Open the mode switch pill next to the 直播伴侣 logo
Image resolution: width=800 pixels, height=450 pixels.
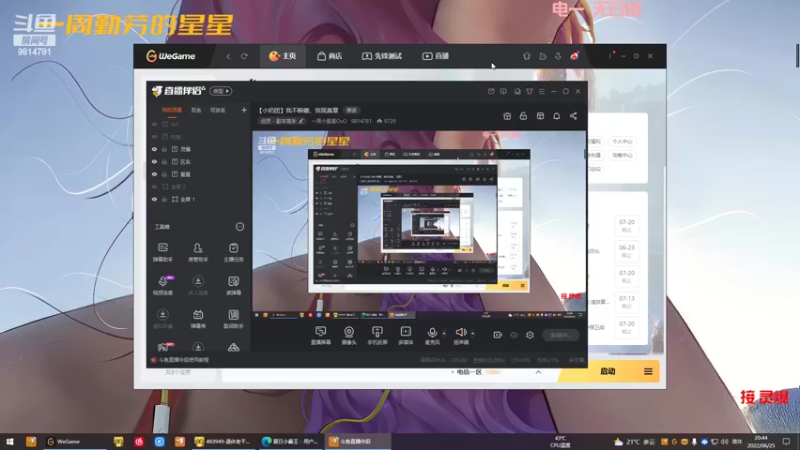[220, 91]
